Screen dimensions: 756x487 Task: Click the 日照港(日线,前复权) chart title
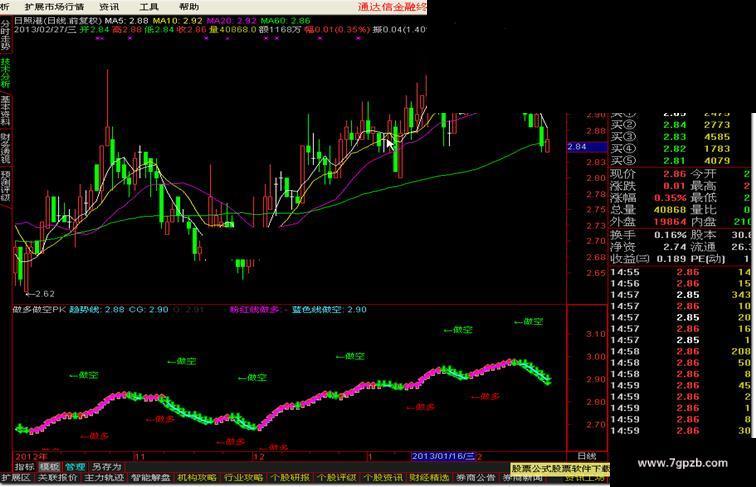click(x=58, y=21)
